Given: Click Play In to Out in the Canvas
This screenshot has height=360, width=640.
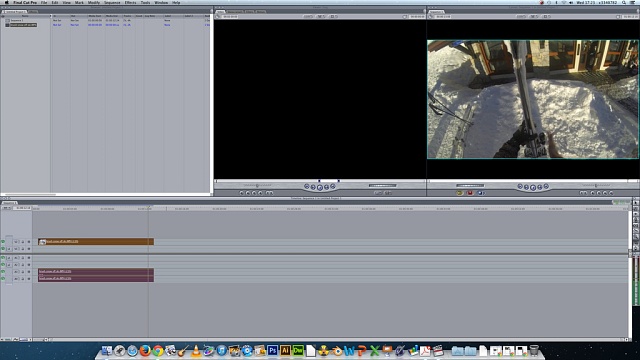Looking at the screenshot, I should tap(527, 187).
